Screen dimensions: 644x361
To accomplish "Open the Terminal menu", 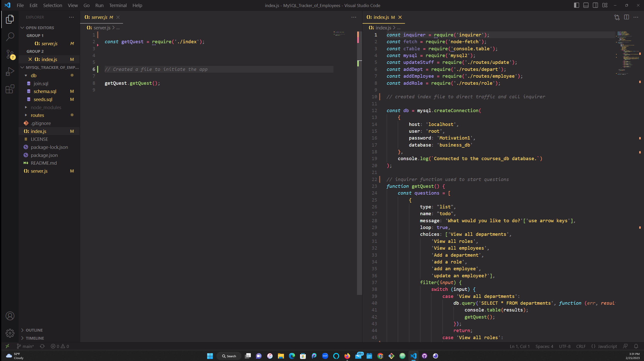I will (x=118, y=5).
